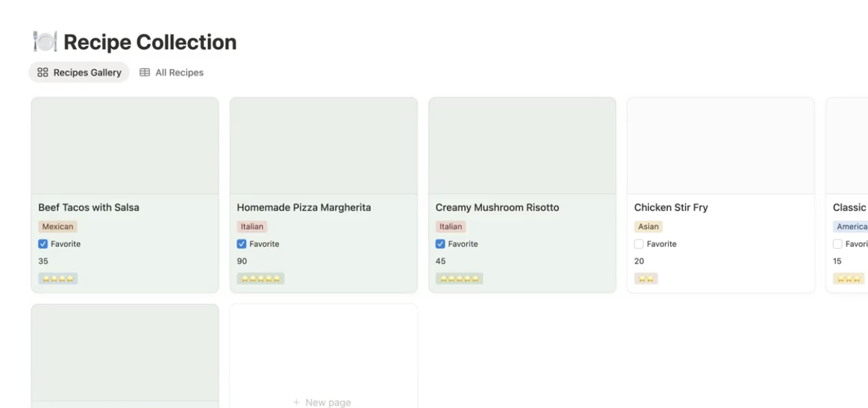Click the All Recipes table icon
The width and height of the screenshot is (868, 408).
[x=145, y=72]
